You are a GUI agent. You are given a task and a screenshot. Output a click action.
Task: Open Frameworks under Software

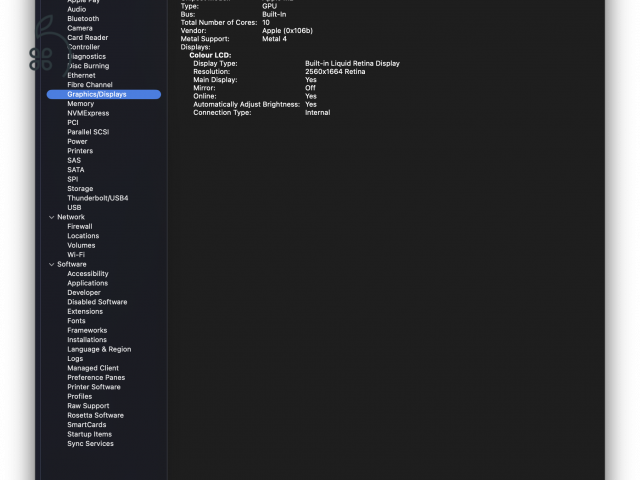[87, 330]
